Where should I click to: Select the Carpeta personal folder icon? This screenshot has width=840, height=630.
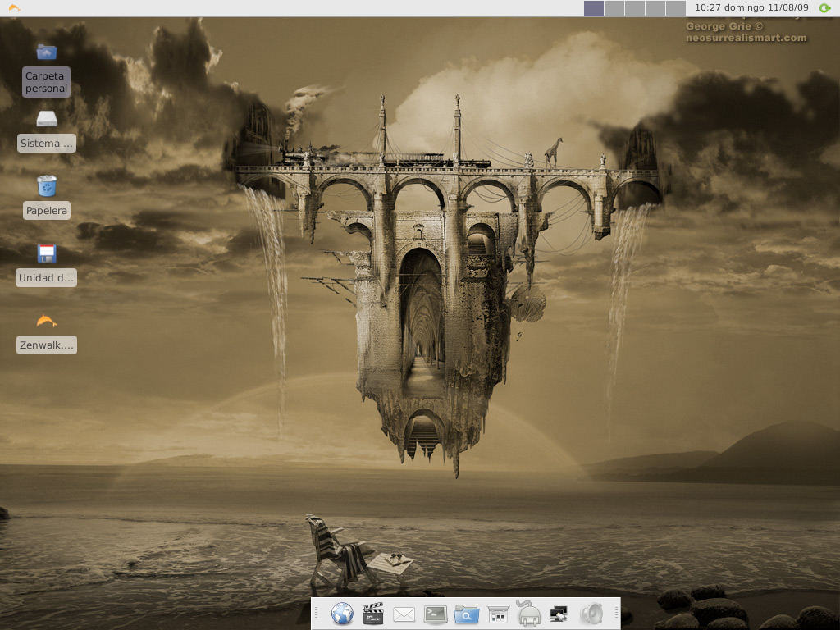click(x=47, y=52)
